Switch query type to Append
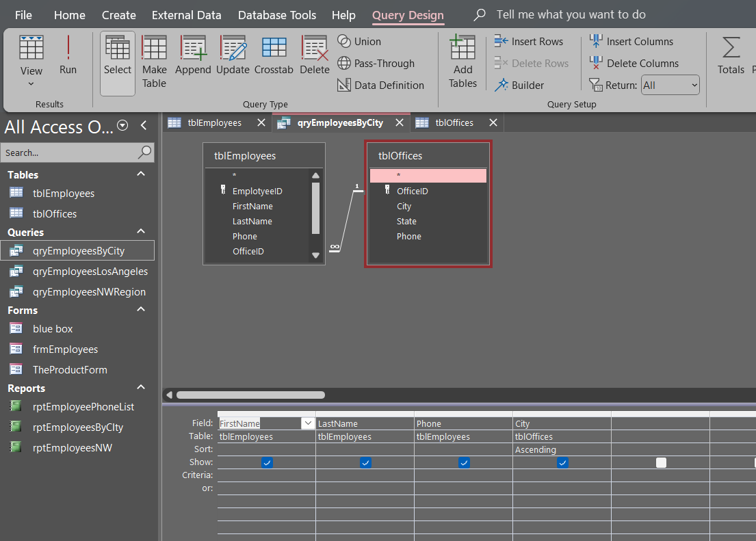756x541 pixels. pyautogui.click(x=193, y=55)
